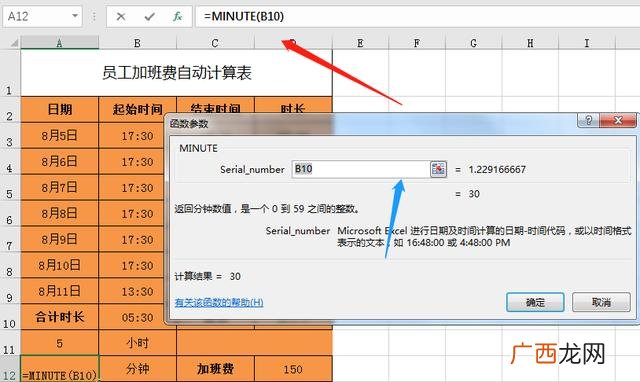
Task: Select column A header
Action: [x=60, y=43]
